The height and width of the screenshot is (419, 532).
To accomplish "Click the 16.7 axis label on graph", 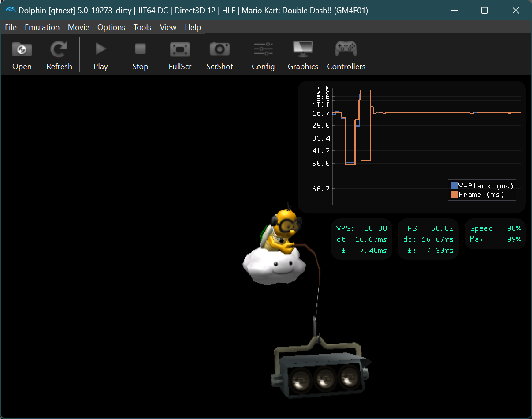I will pos(321,113).
